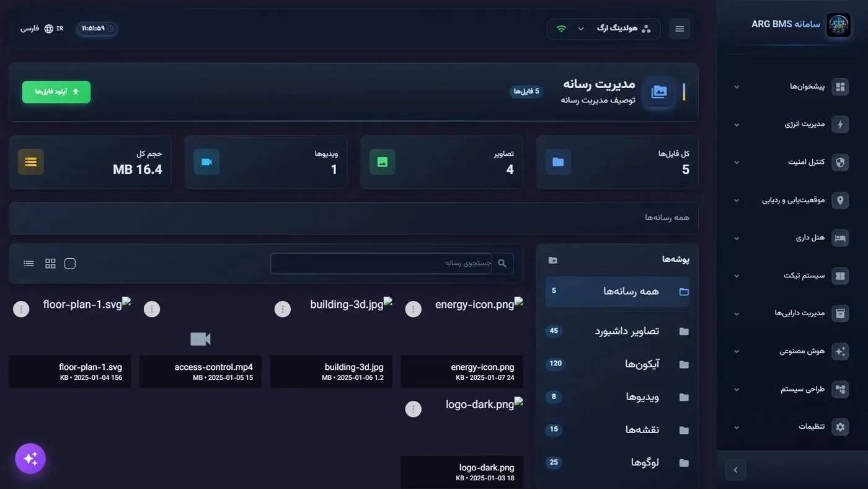The width and height of the screenshot is (868, 489).
Task: Click the ARG BMS logo image
Action: click(839, 25)
